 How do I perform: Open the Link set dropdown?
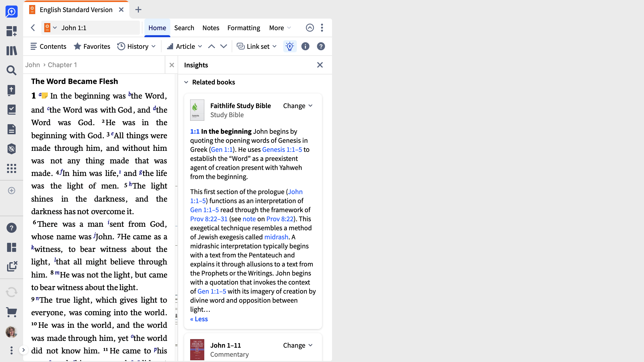click(257, 47)
